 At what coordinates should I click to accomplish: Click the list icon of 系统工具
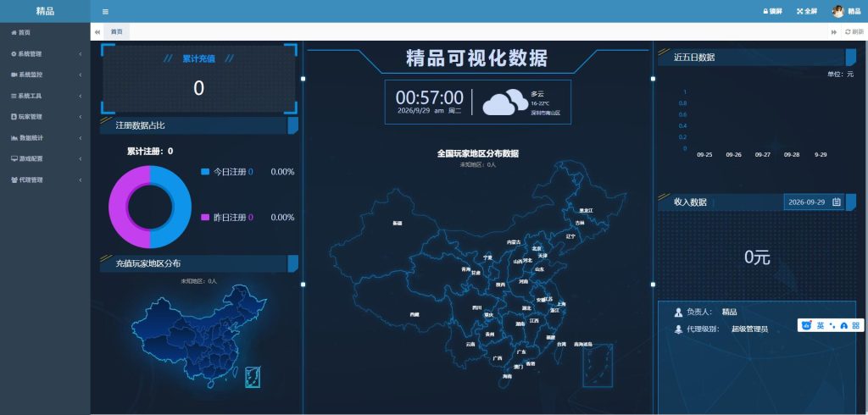[x=14, y=96]
